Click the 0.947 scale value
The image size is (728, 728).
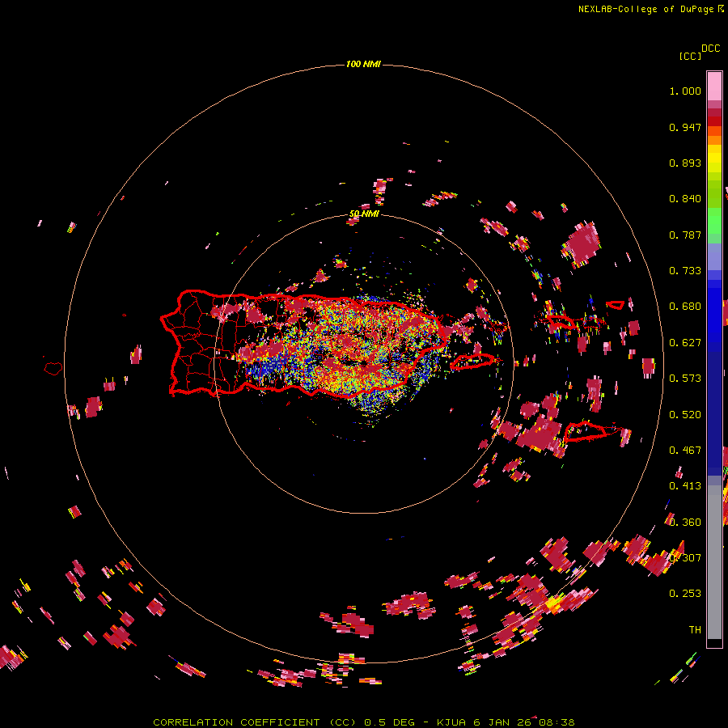coord(685,127)
